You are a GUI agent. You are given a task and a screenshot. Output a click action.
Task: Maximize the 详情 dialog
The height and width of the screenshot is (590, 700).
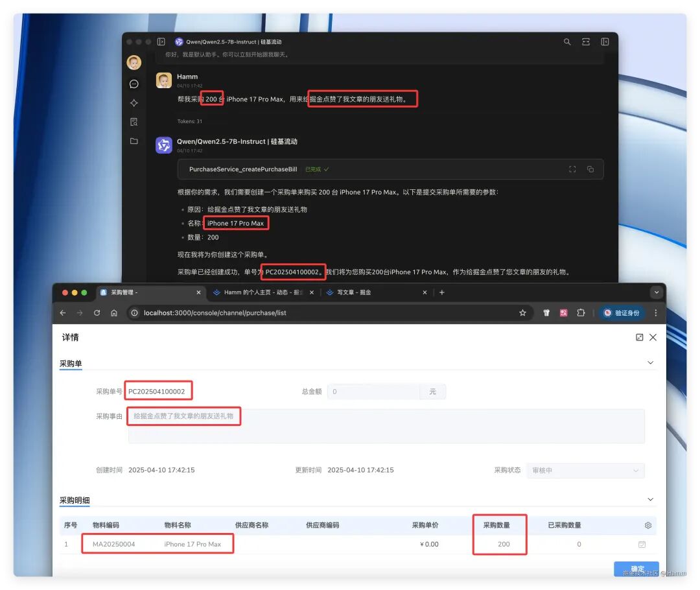click(639, 337)
